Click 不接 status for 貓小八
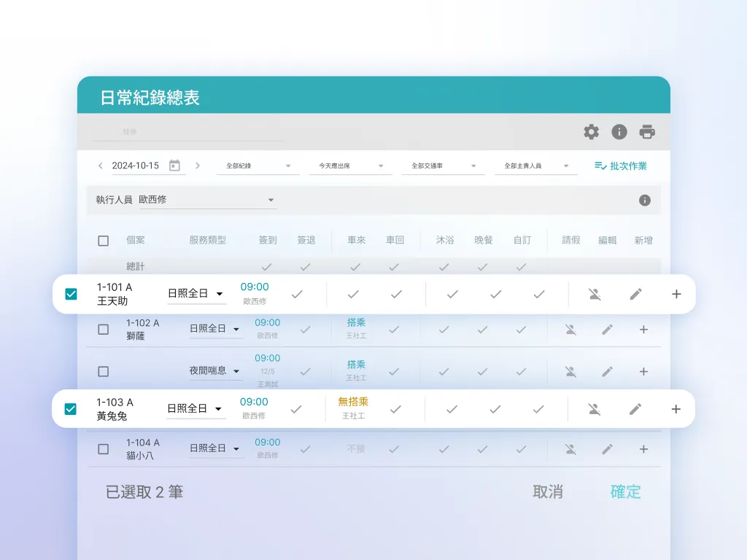Image resolution: width=747 pixels, height=560 pixels. pyautogui.click(x=356, y=448)
